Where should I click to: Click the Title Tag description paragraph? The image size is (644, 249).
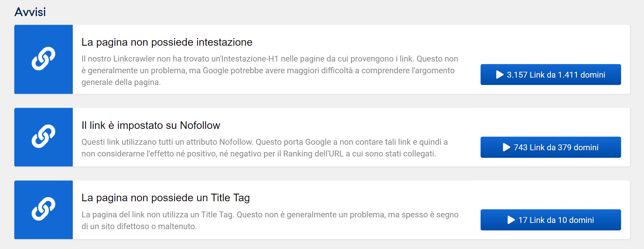tap(269, 220)
